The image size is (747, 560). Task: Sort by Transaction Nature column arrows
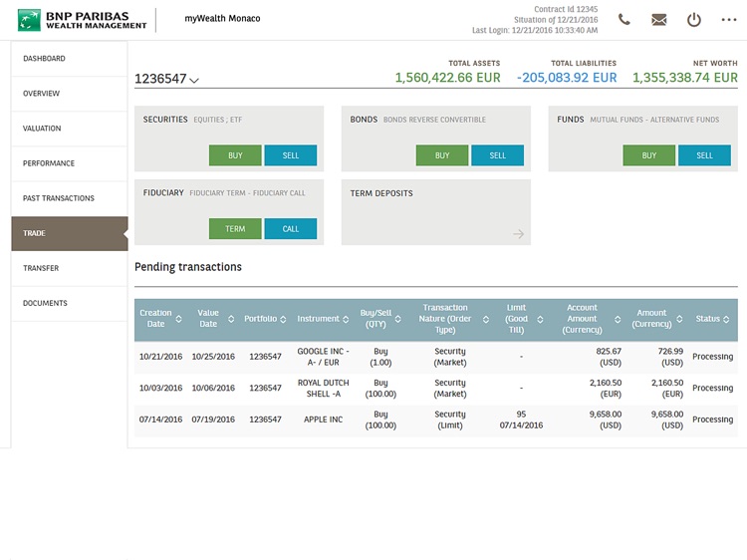(x=486, y=319)
